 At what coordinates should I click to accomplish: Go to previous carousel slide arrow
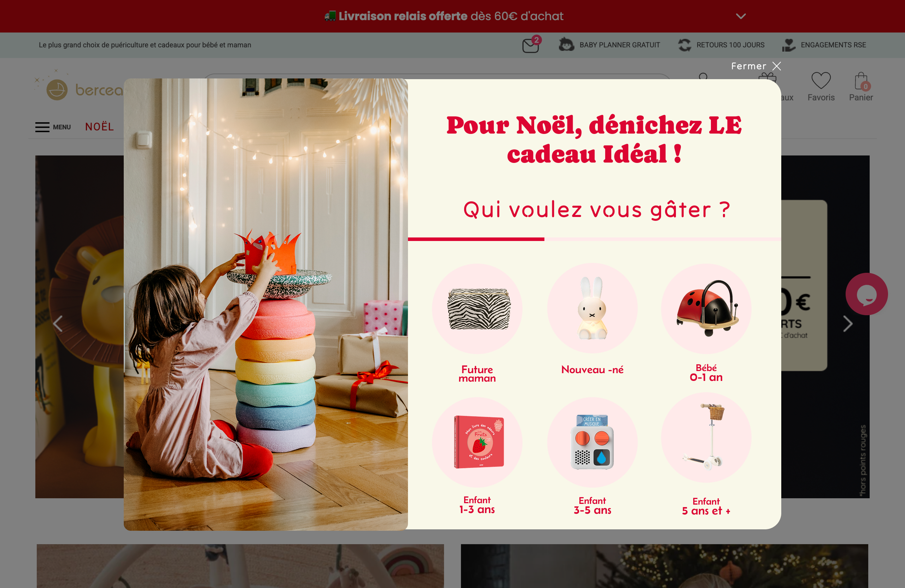click(58, 323)
